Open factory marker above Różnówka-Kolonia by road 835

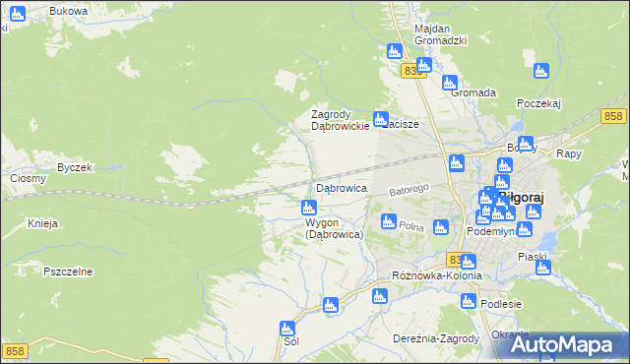(x=469, y=262)
